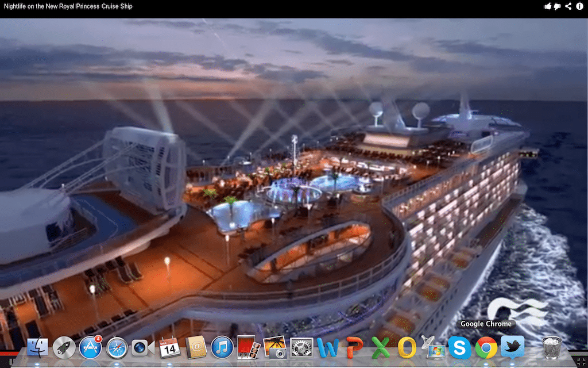Launch iTunes from the dock
Screen dimensions: 588x368
(222, 347)
